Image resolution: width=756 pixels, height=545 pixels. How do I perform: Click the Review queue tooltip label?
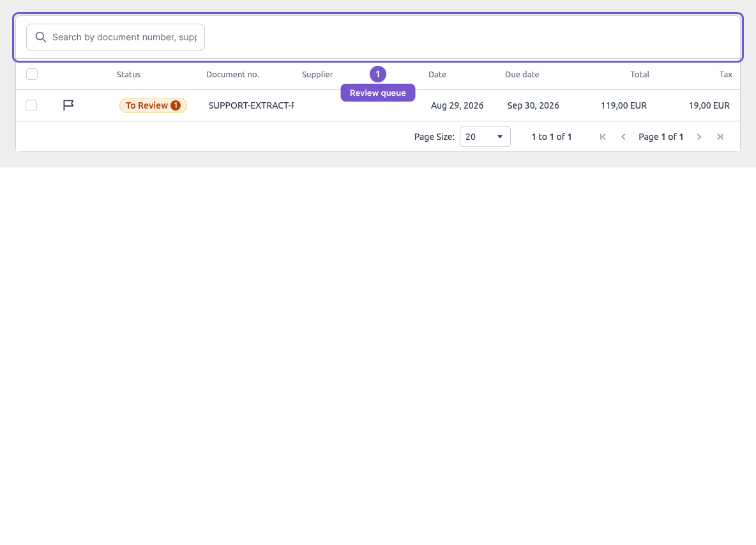(x=378, y=93)
